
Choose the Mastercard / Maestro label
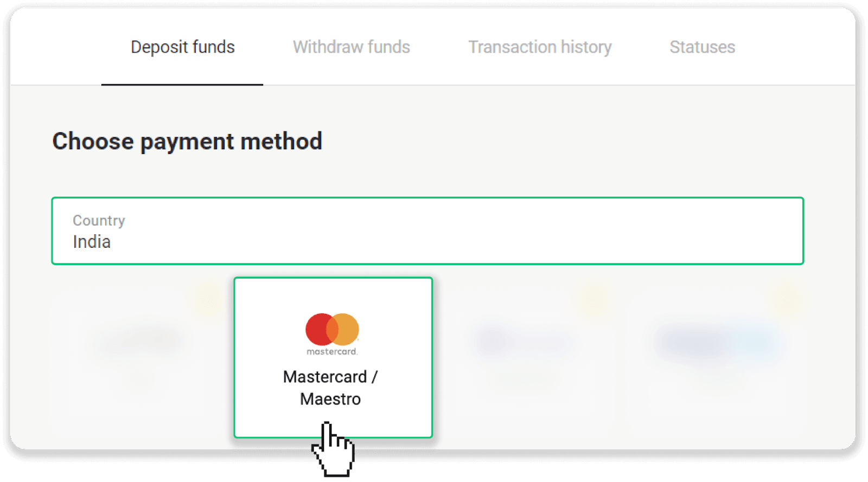330,388
